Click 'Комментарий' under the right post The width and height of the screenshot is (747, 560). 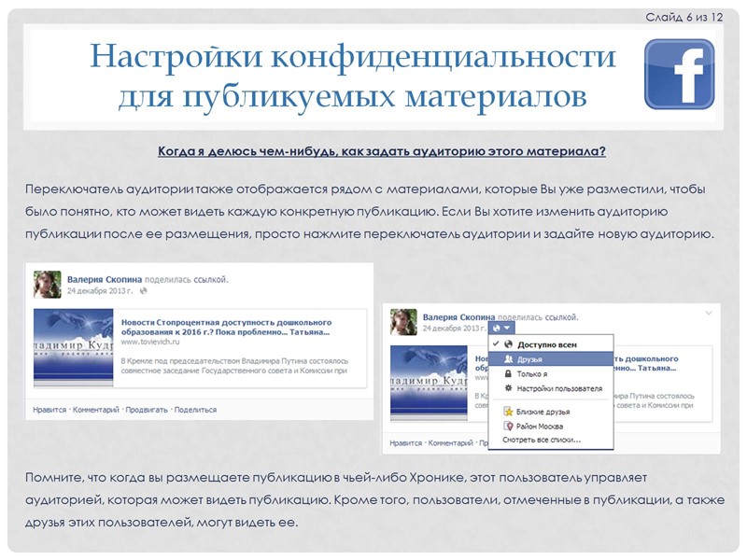point(451,442)
